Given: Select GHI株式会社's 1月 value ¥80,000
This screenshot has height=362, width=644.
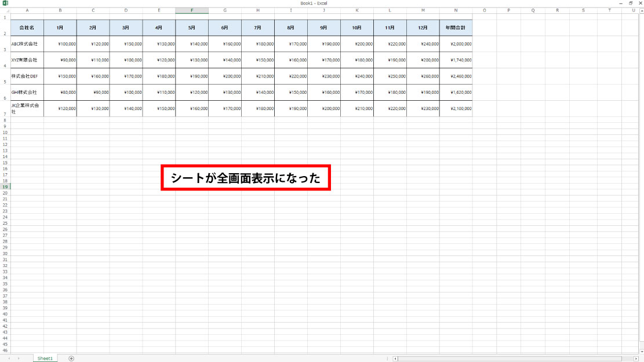Looking at the screenshot, I should tap(60, 92).
